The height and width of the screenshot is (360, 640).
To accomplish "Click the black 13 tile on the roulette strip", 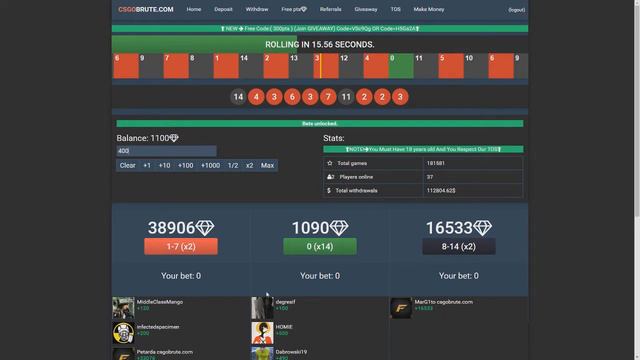I will pyautogui.click(x=301, y=66).
